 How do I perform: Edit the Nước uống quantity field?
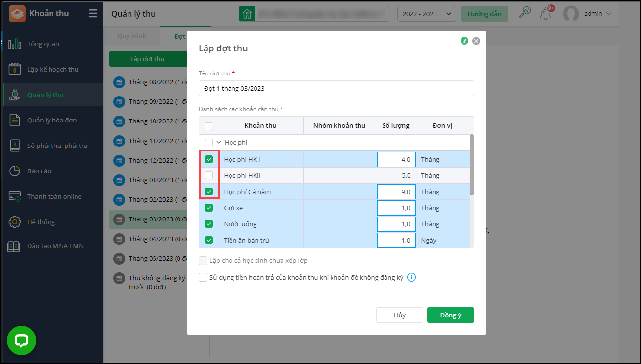tap(396, 224)
